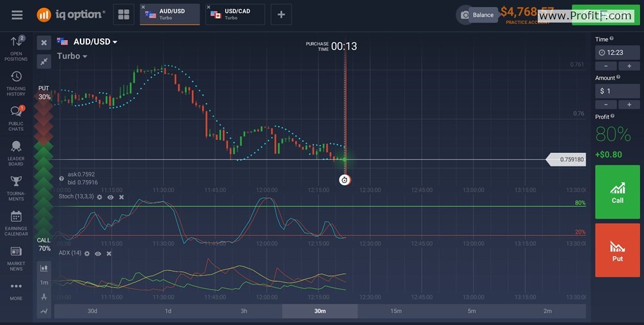Viewport: 644px width, 325px height.
Task: Click the $4,768 practice balance
Action: [527, 12]
